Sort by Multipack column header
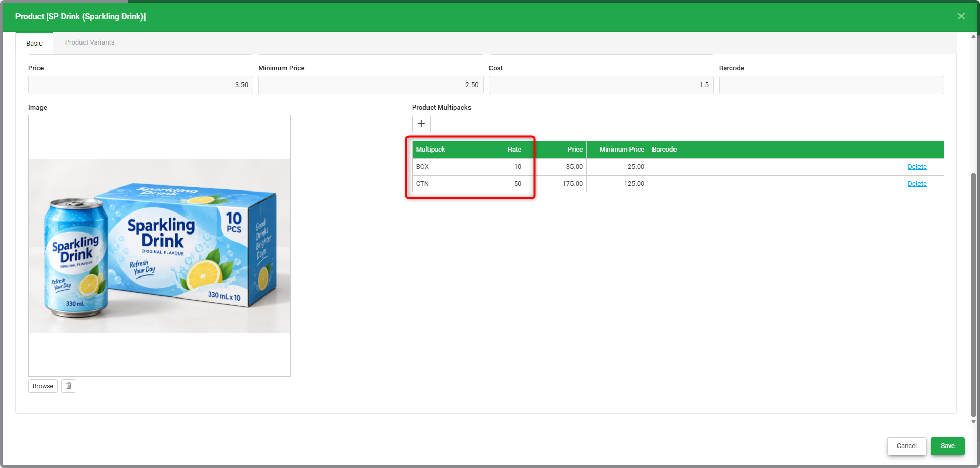 coord(443,150)
